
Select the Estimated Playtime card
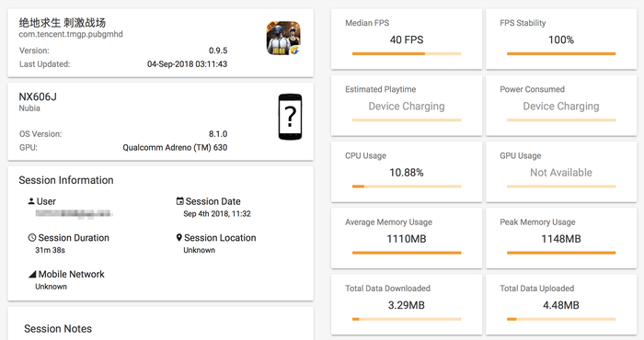pyautogui.click(x=407, y=106)
